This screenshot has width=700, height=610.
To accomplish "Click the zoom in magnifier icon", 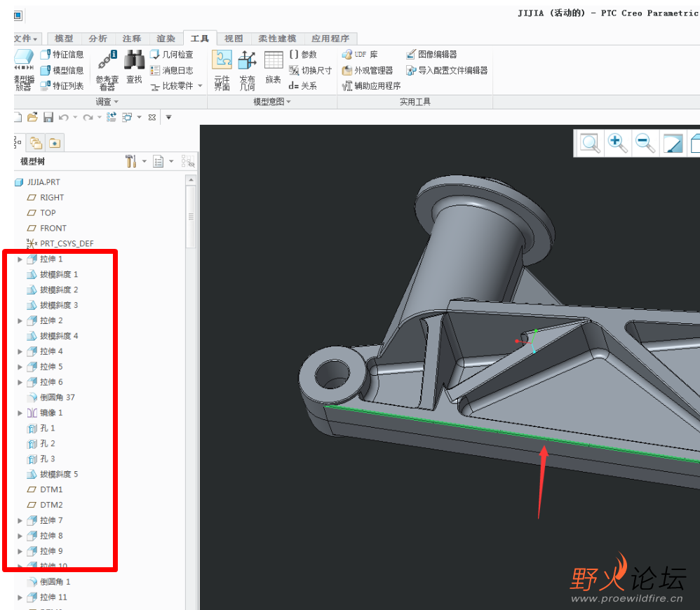I will pyautogui.click(x=617, y=143).
